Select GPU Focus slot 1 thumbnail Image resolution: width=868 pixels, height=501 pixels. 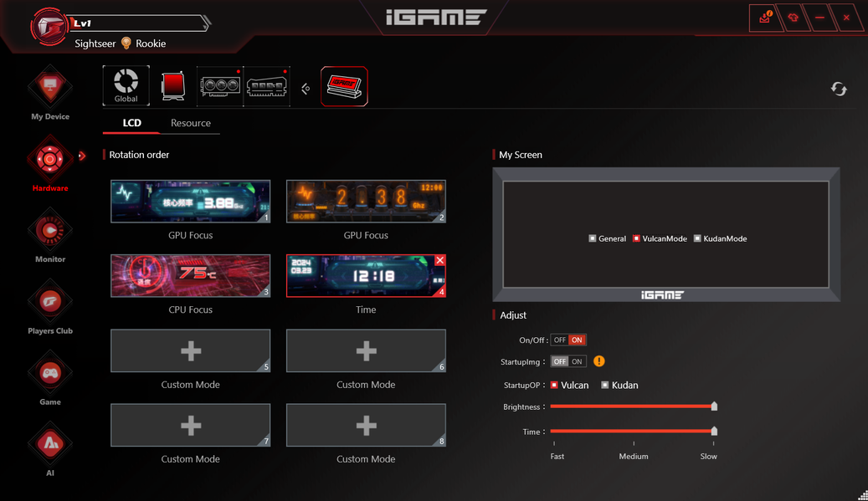[191, 202]
